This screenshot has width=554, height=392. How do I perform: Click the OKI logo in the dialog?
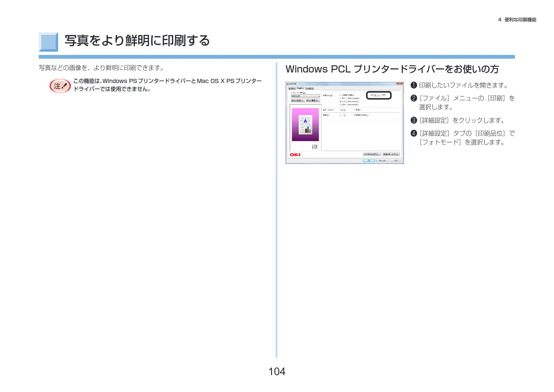pyautogui.click(x=295, y=155)
